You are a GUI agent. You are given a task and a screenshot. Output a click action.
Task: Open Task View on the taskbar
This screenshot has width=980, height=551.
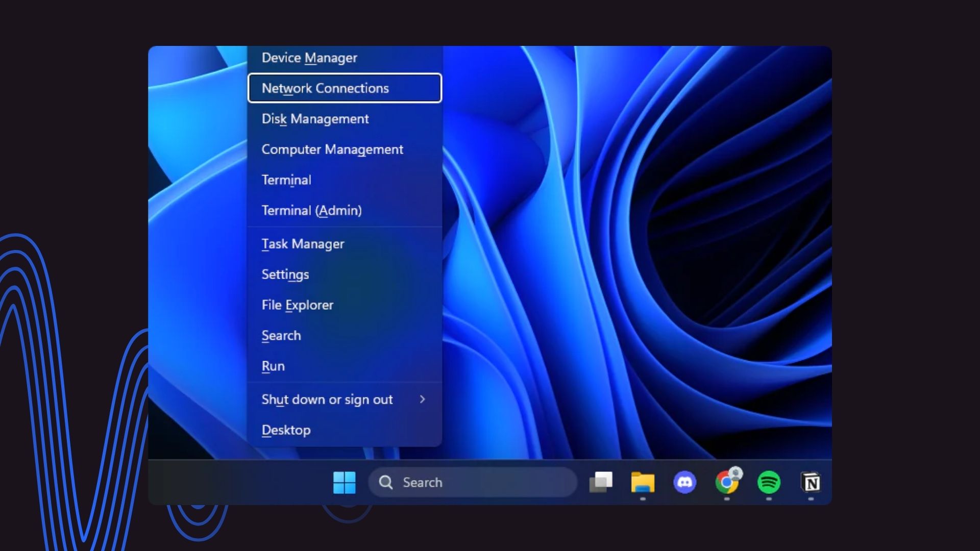[601, 482]
